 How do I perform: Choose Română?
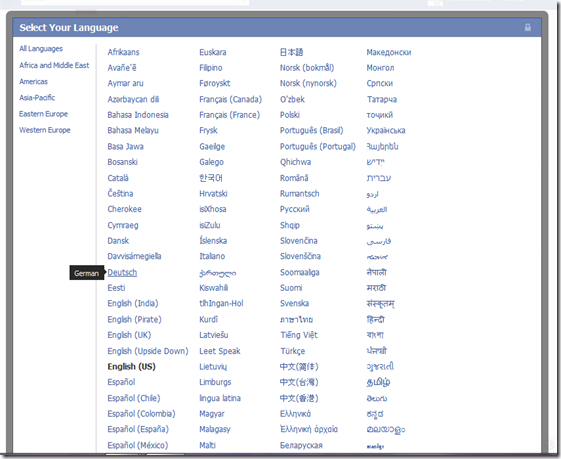pyautogui.click(x=294, y=178)
